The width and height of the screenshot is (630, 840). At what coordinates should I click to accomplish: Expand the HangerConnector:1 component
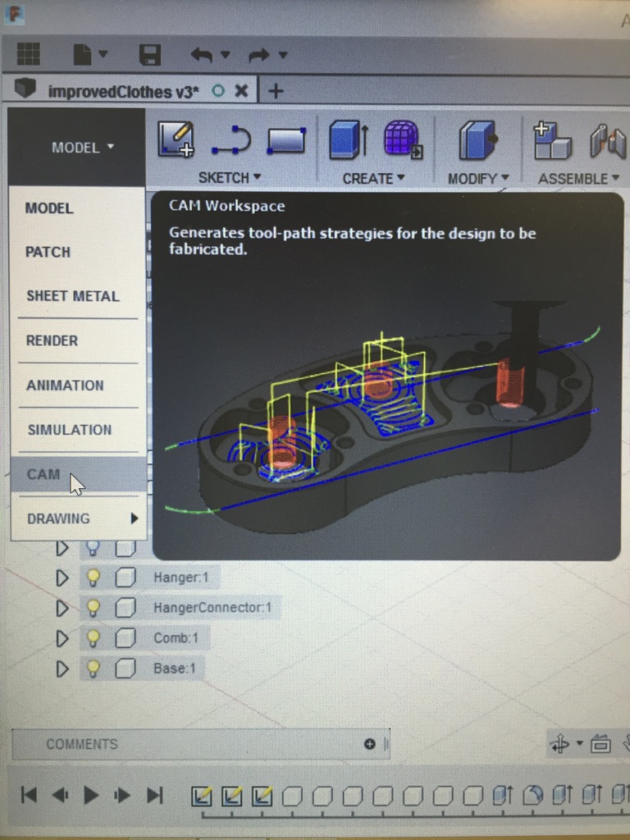(x=62, y=608)
